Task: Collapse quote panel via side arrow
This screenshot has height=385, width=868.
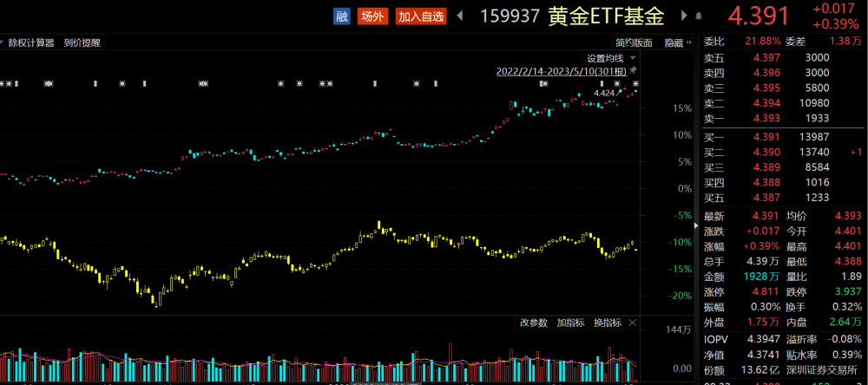Action: [x=696, y=225]
